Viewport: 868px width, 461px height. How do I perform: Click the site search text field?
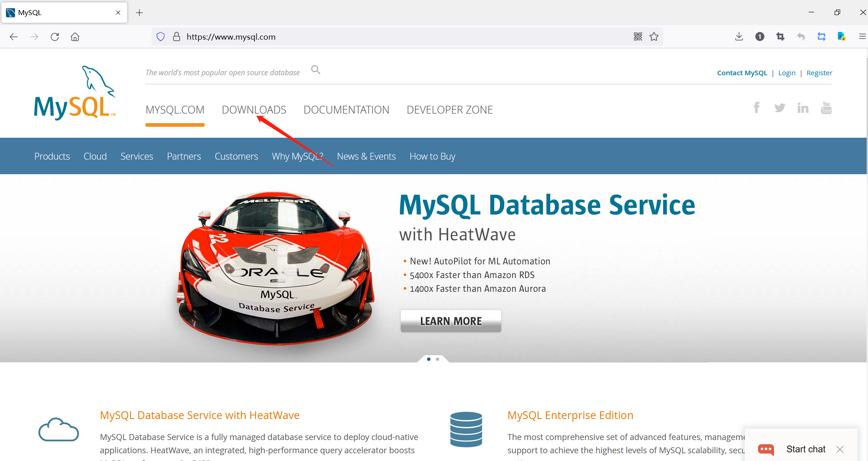point(223,73)
